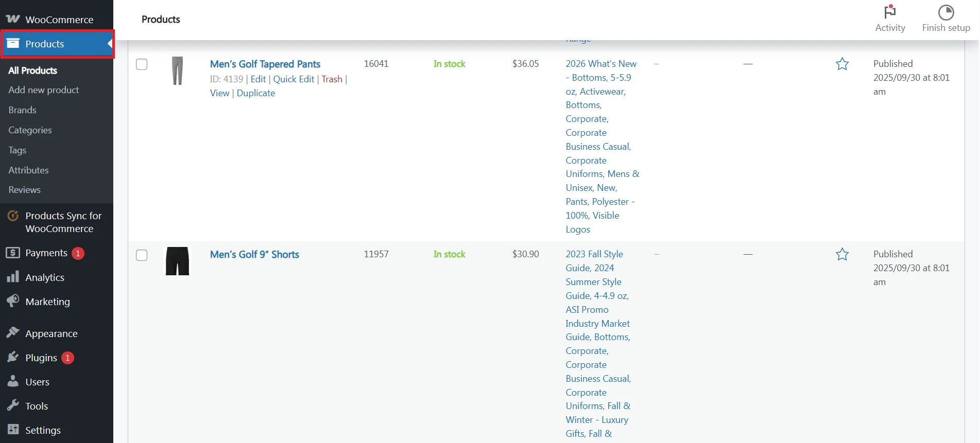Click the Mens & Unisex category link
Screen dimensions: 980x443
[603, 181]
